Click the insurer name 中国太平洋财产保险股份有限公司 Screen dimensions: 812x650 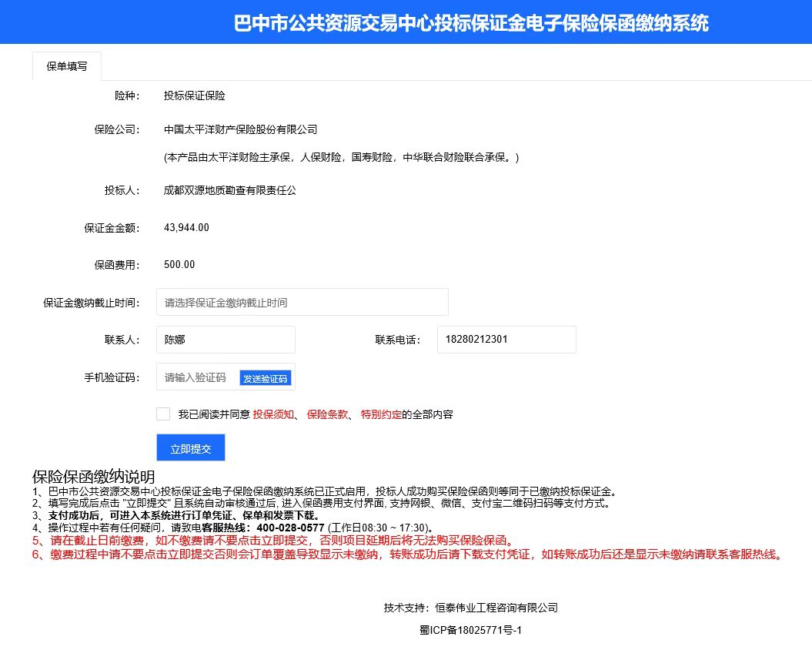coord(240,130)
